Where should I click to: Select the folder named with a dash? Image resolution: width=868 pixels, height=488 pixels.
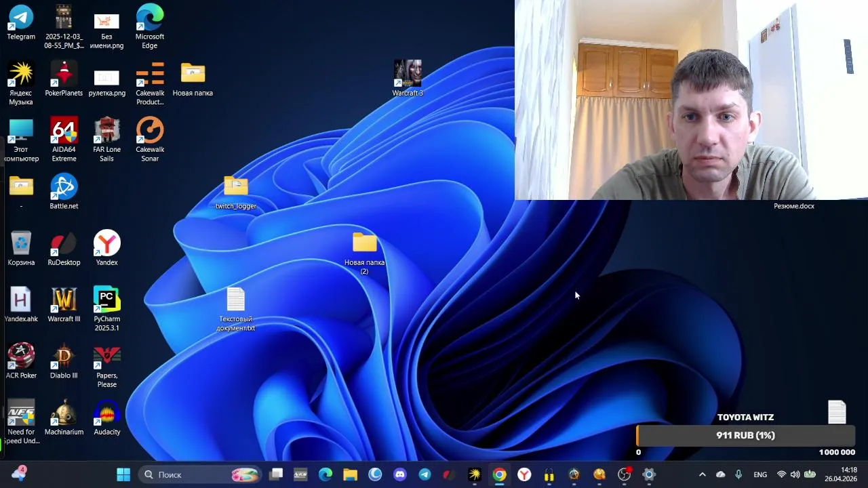[x=21, y=192]
